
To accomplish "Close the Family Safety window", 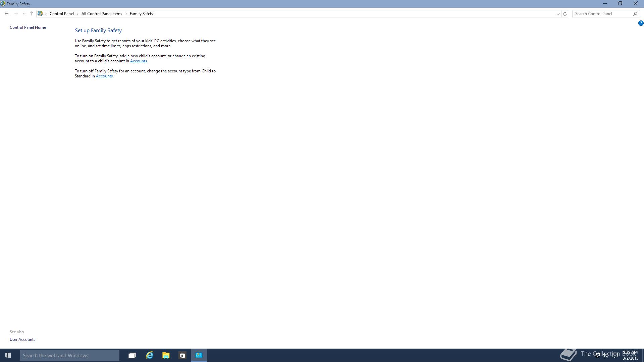I will point(636,4).
